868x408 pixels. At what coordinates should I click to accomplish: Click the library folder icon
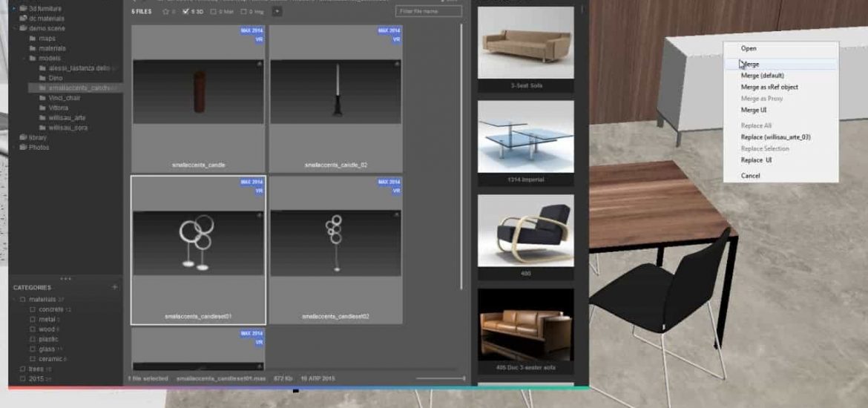(x=22, y=137)
